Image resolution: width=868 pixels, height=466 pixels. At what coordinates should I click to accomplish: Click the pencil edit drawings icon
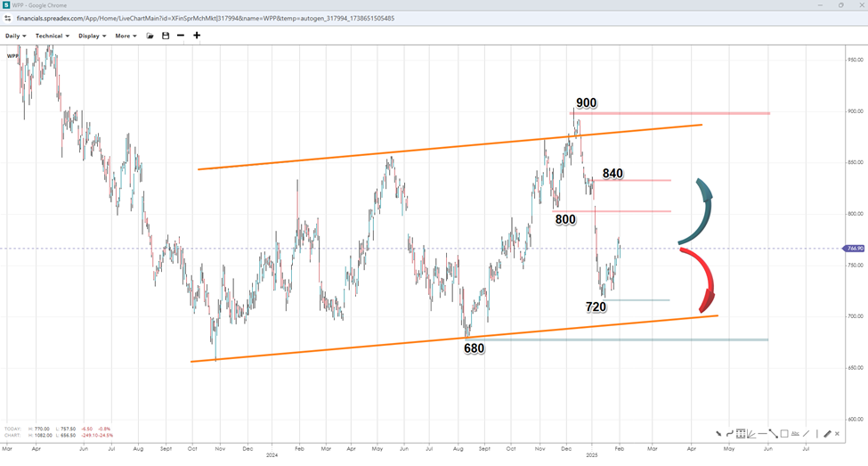pyautogui.click(x=827, y=434)
